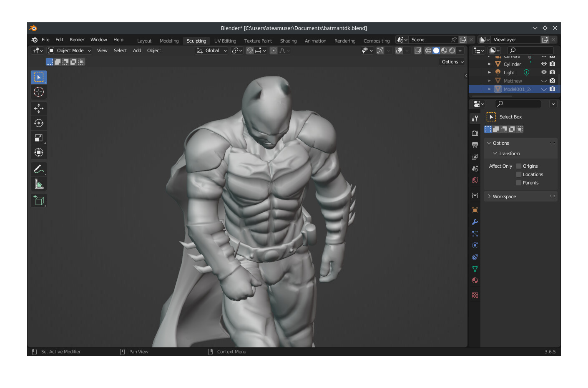Select the Measure tool
Viewport: 588px width, 388px height.
click(x=39, y=184)
